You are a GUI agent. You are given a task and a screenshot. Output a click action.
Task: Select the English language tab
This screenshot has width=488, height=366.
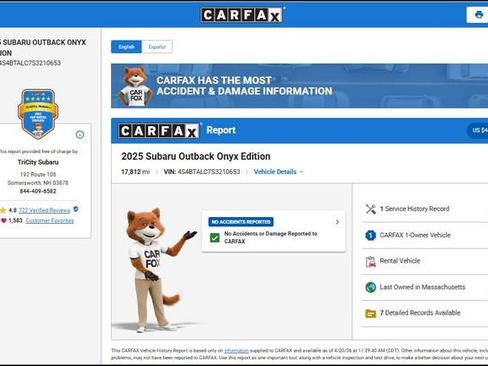[126, 47]
